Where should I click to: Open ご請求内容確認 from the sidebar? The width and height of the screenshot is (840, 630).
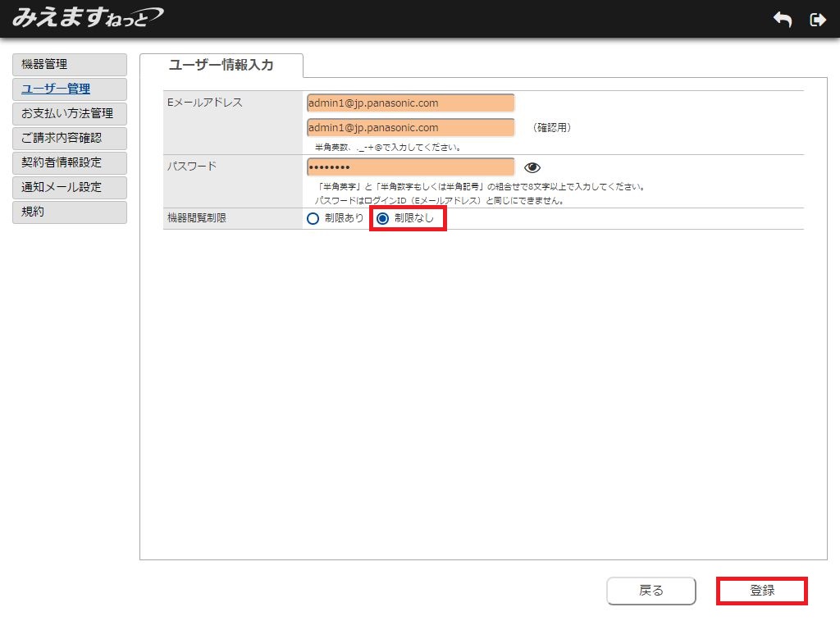tap(70, 139)
